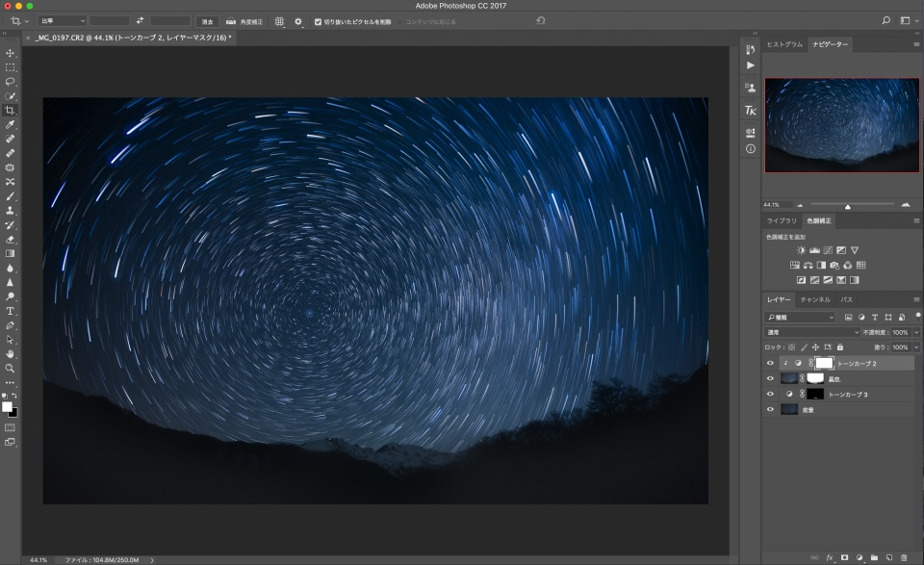The height and width of the screenshot is (565, 924).
Task: Open the TK panel icon
Action: coord(750,110)
